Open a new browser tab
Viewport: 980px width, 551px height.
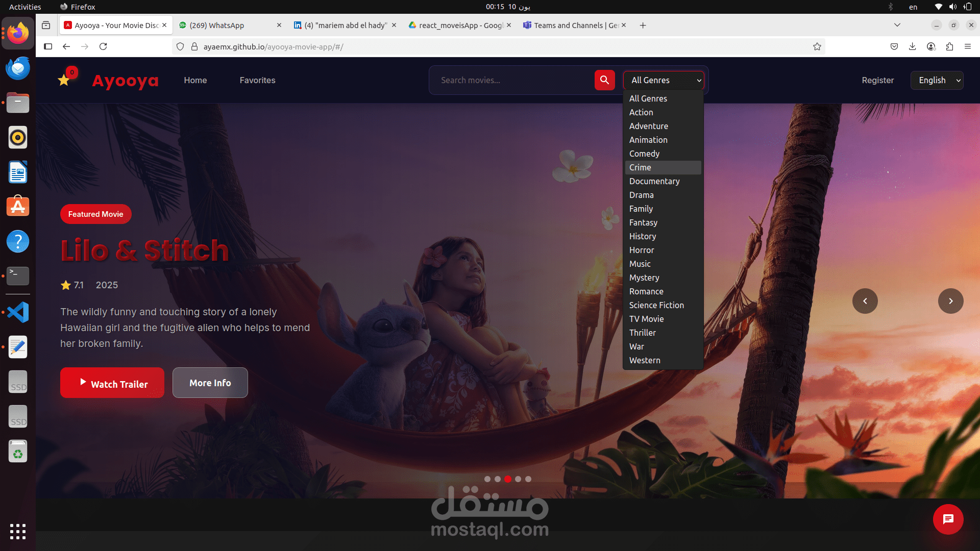(643, 26)
